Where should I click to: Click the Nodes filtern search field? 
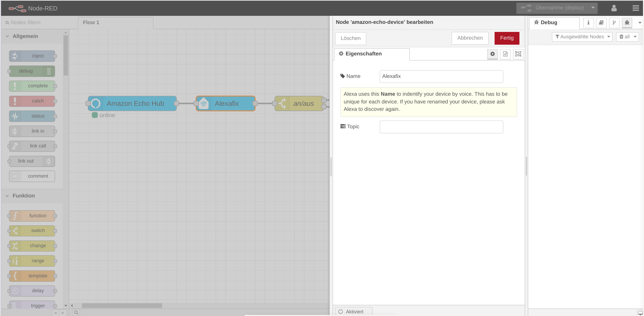pos(40,22)
